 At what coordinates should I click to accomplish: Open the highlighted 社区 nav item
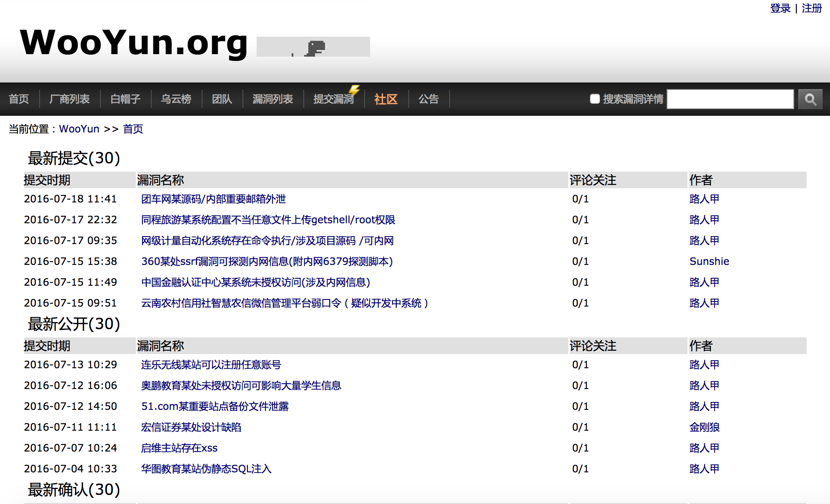point(386,99)
